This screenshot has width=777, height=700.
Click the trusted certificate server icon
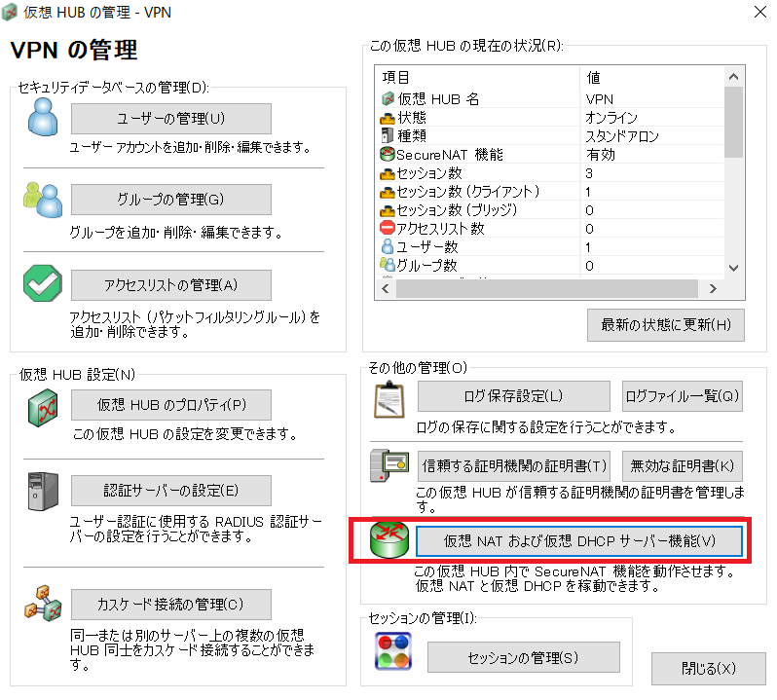click(389, 465)
